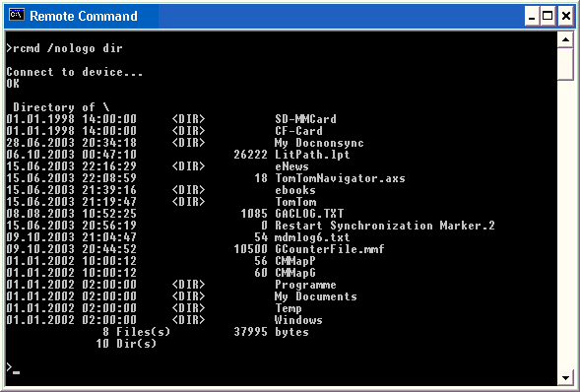Select the CMMapG file name
Image resolution: width=580 pixels, height=392 pixels.
pyautogui.click(x=295, y=273)
